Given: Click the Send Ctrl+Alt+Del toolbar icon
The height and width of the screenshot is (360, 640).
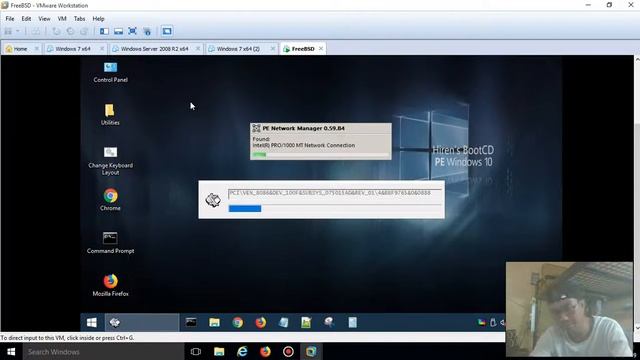Looking at the screenshot, I should click(x=36, y=31).
